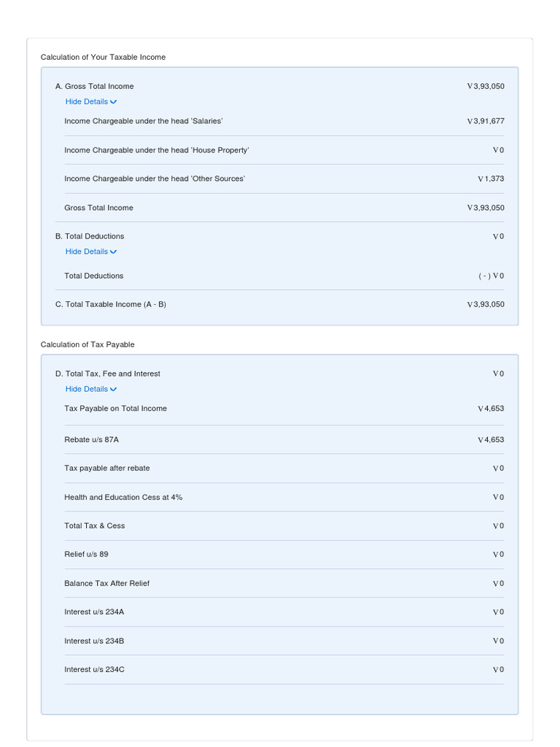Click the 'A. Gross Total Income' heading
Viewport: 560px width, 747px height.
[x=95, y=86]
